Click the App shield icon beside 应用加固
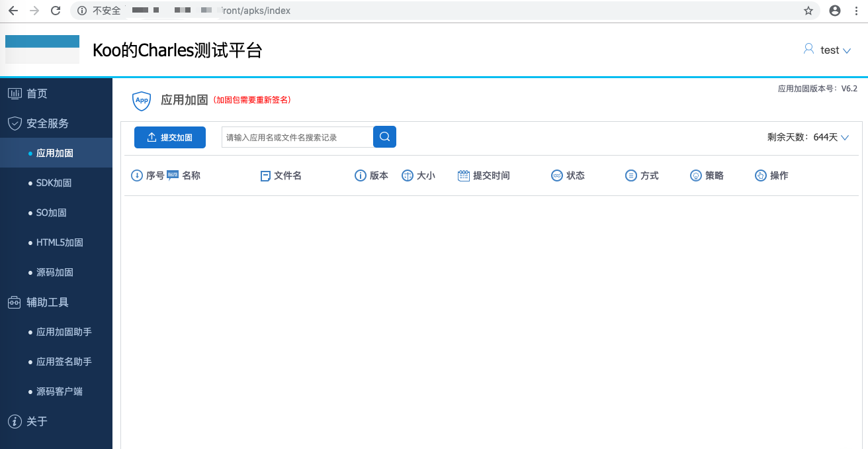Image resolution: width=868 pixels, height=449 pixels. (x=142, y=100)
